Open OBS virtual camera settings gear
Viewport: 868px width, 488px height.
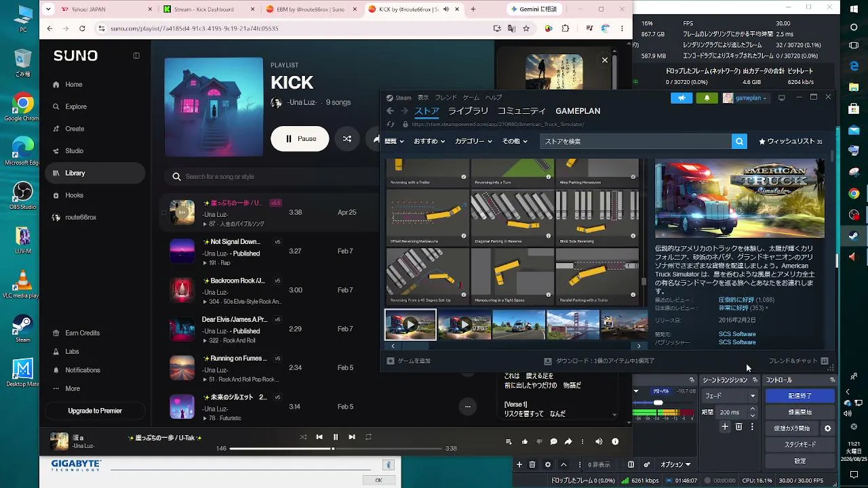(x=827, y=428)
